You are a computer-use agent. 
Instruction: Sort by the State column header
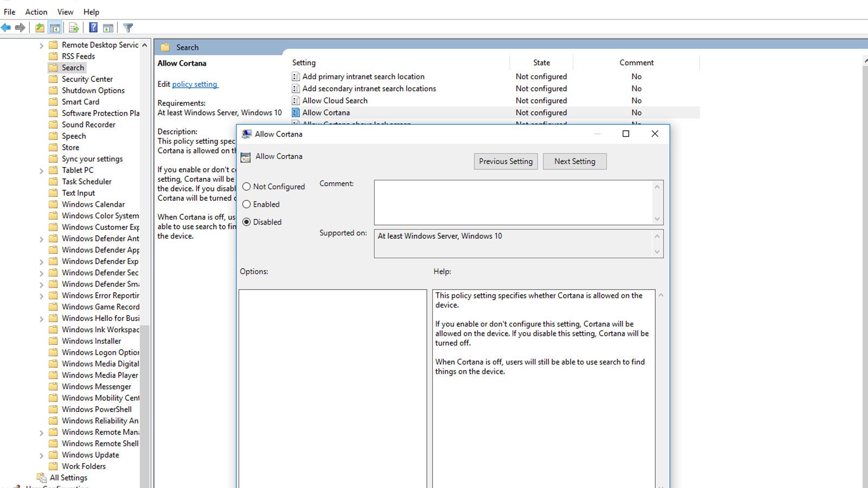[541, 63]
